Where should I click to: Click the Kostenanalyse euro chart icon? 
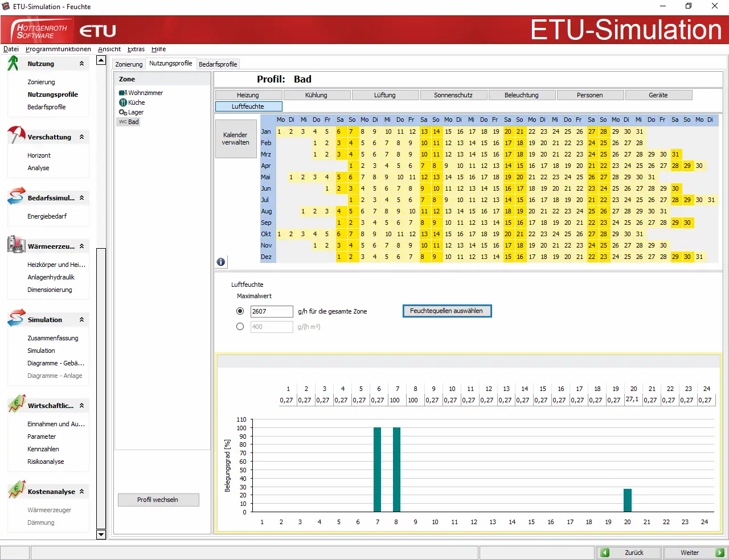16,490
